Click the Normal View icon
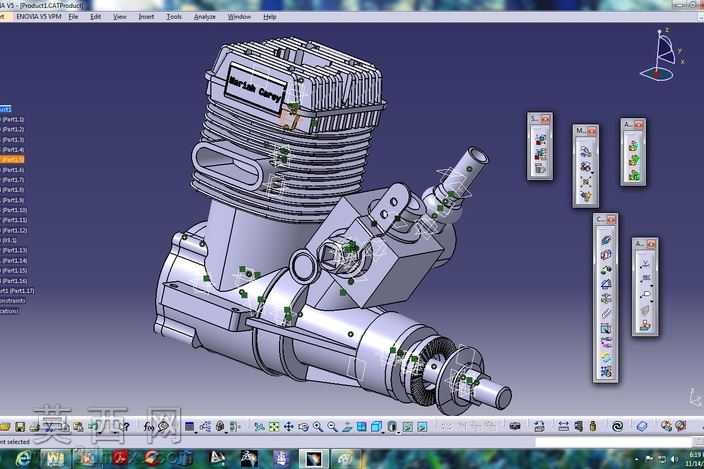704x469 pixels. [x=347, y=426]
